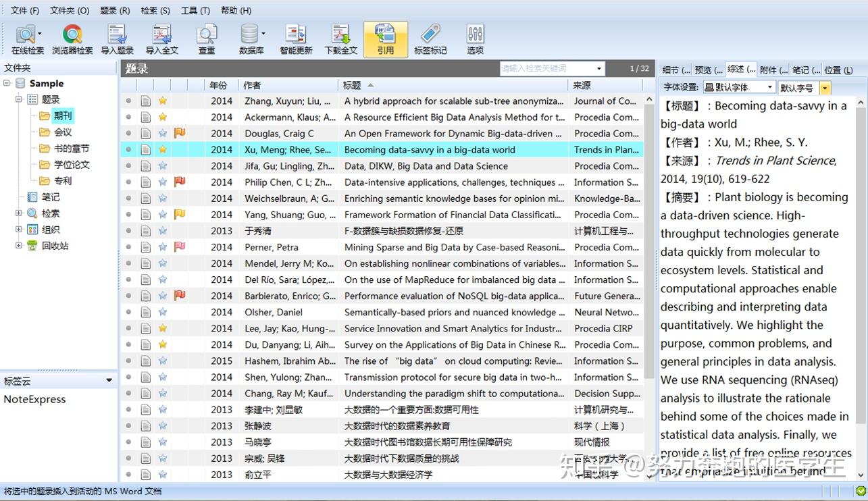Open the 书的章节 folder
The image size is (868, 501).
[x=71, y=149]
